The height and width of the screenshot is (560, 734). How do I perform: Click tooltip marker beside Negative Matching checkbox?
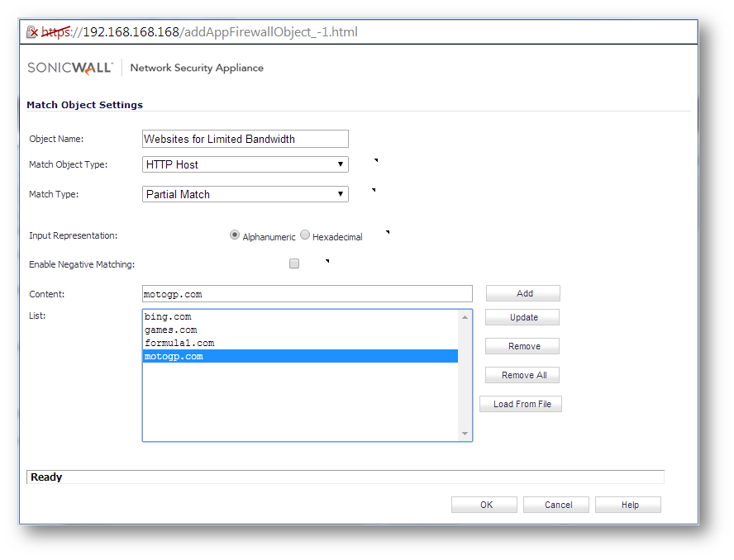coord(327,261)
